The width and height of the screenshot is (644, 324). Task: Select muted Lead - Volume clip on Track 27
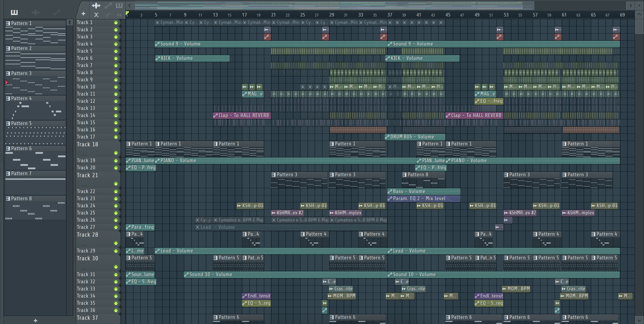[291, 227]
